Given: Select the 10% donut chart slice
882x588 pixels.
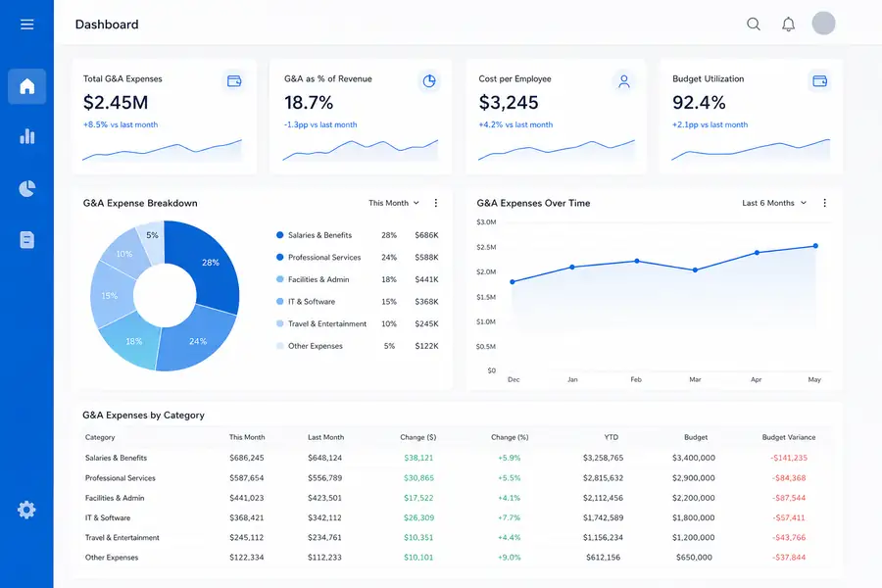Looking at the screenshot, I should 124,254.
